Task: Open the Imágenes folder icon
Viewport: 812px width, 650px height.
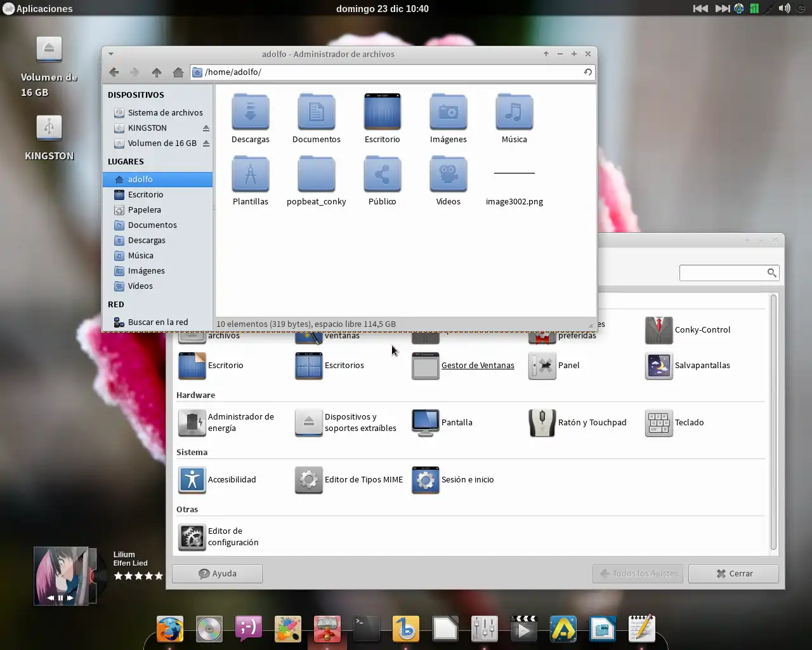Action: [449, 112]
